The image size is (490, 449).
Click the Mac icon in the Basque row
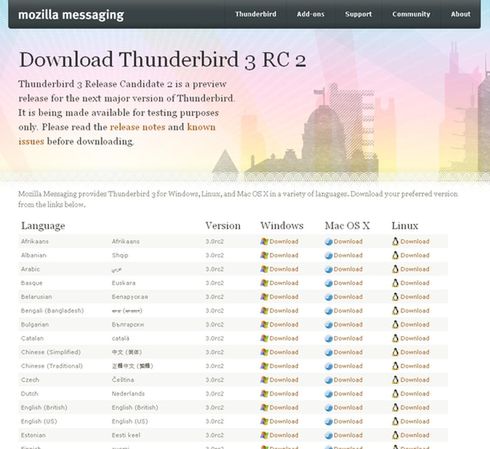pos(329,283)
